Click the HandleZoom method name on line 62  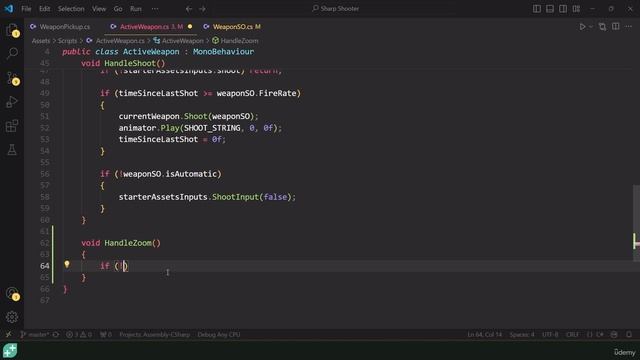click(x=128, y=243)
